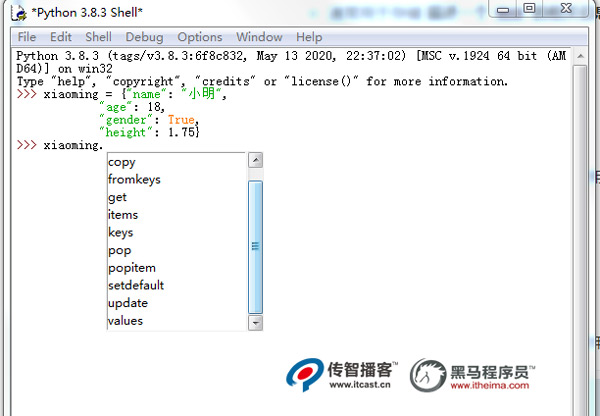Maximize the Python Shell window
The height and width of the screenshot is (416, 600).
click(x=529, y=9)
